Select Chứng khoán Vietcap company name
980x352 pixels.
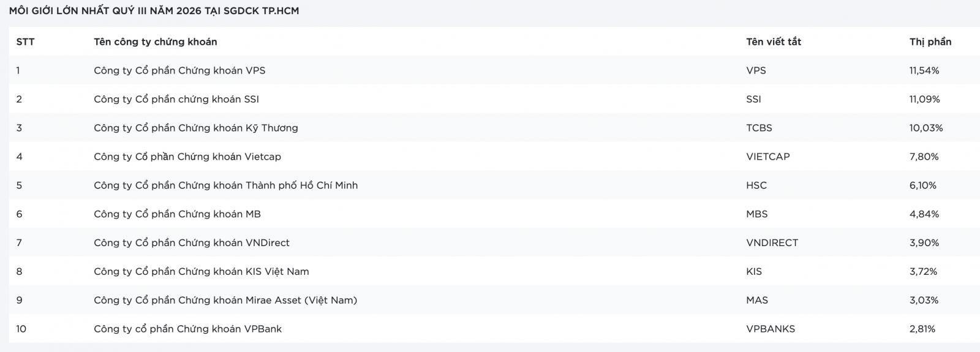pos(187,157)
